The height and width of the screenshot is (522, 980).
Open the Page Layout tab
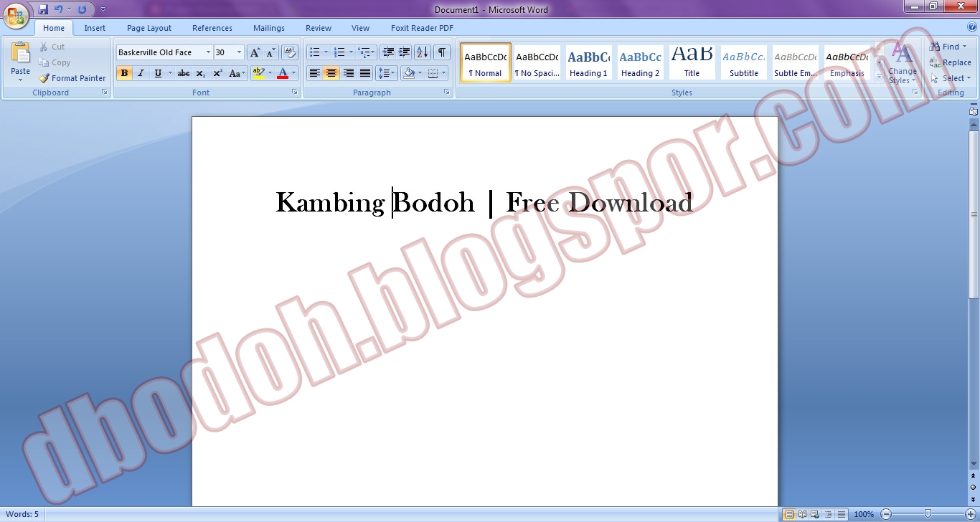click(149, 28)
